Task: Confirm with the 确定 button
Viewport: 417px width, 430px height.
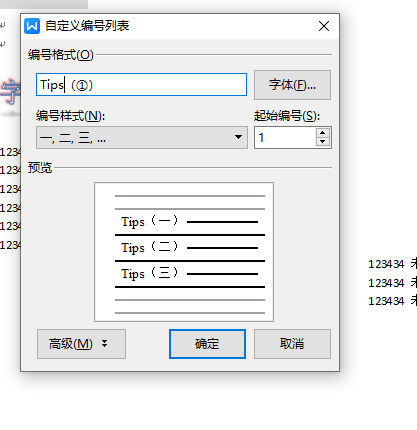Action: pos(207,344)
